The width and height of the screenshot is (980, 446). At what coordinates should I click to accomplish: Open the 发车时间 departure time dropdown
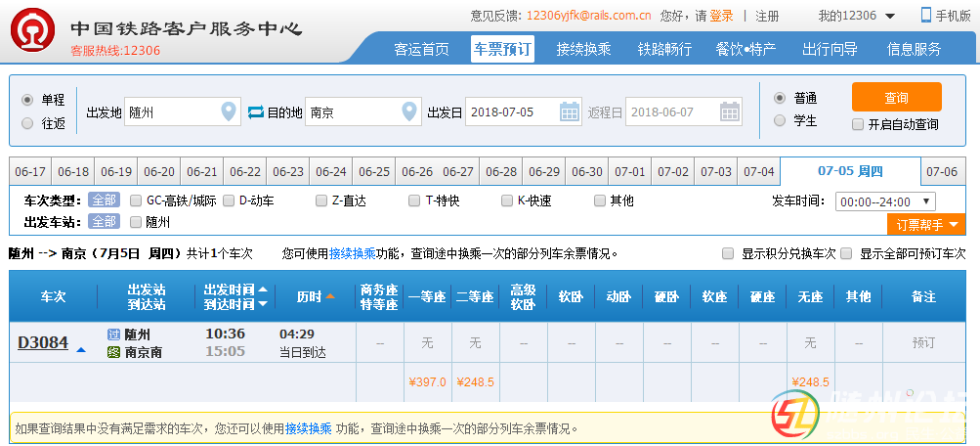(885, 201)
